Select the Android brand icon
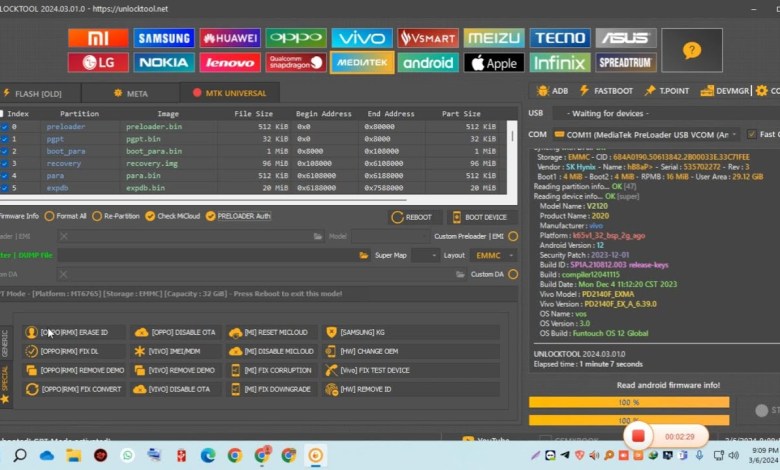 tap(428, 63)
